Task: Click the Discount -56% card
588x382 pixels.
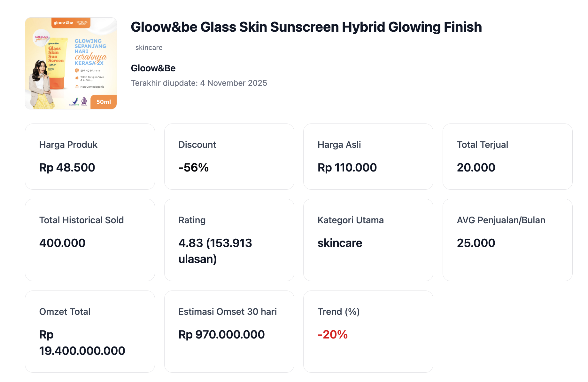Action: 229,156
